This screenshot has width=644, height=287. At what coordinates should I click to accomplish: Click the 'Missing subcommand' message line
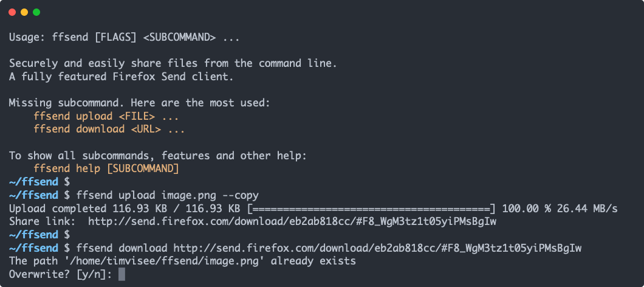coord(140,103)
